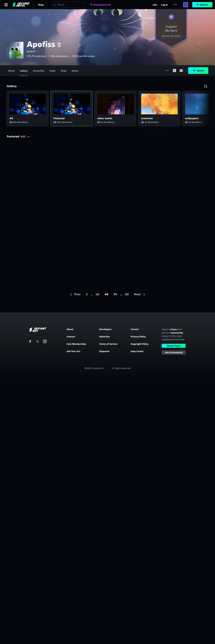Image resolution: width=215 pixels, height=644 pixels.
Task: Go to pagination page 1
Action: tap(87, 294)
